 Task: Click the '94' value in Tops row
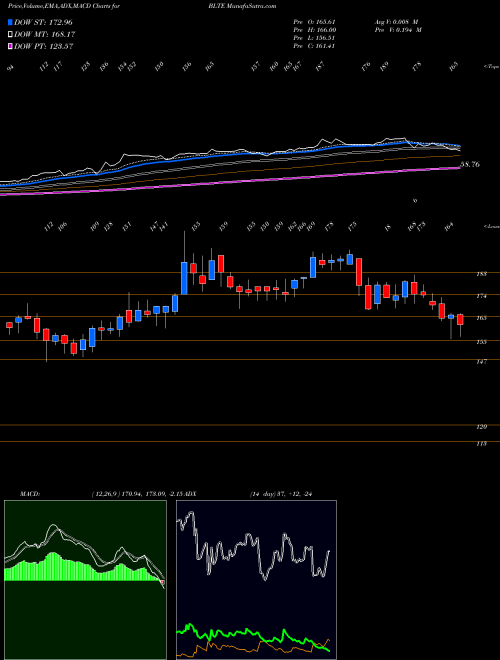tap(11, 67)
